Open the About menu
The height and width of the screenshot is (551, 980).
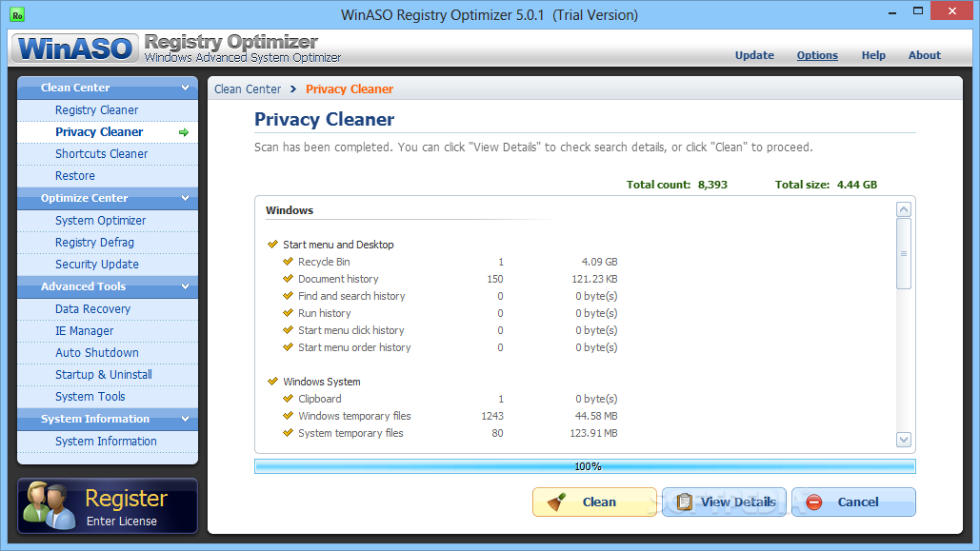coord(925,55)
